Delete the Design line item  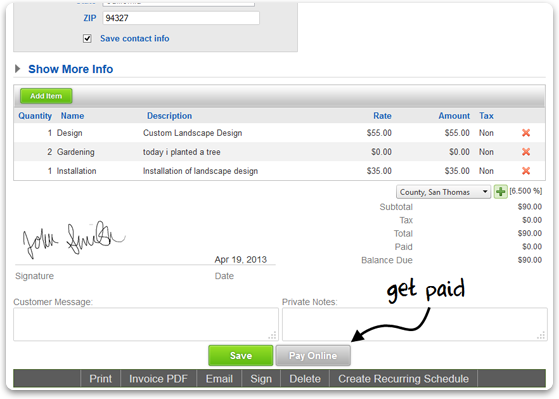[x=526, y=133]
